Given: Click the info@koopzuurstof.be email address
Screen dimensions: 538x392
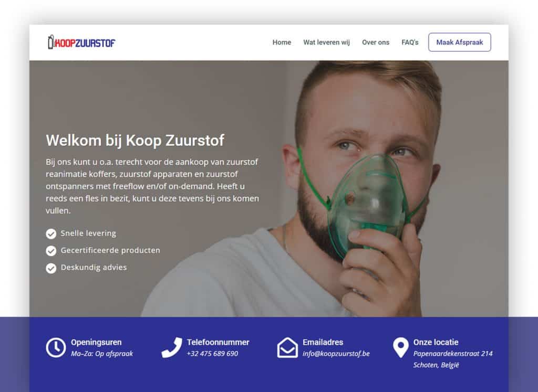Looking at the screenshot, I should click(336, 354).
